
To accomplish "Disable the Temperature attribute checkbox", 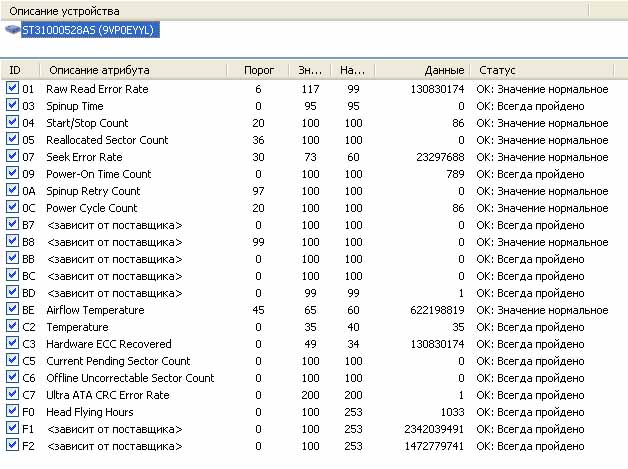I will (x=12, y=327).
